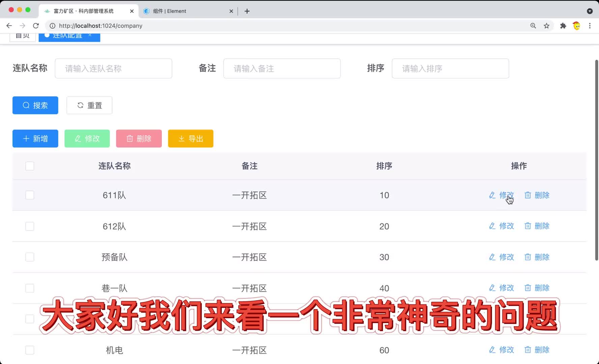Toggle the select-all header checkbox
Image resolution: width=599 pixels, height=364 pixels.
point(30,166)
